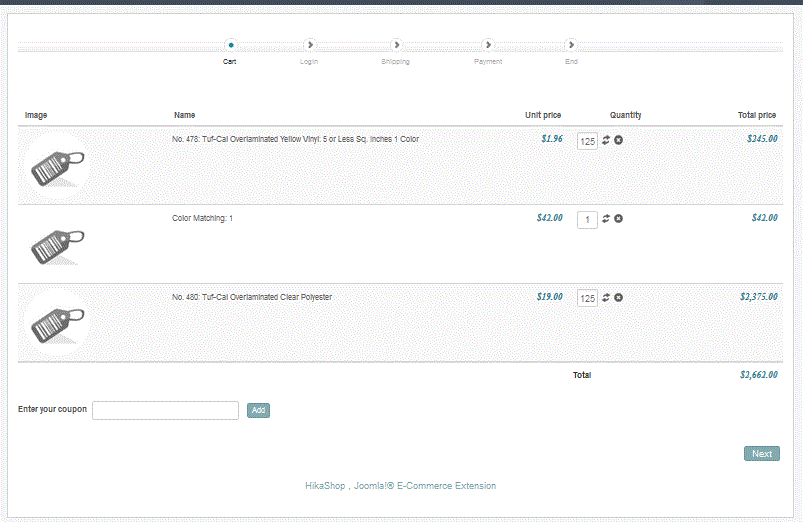The image size is (803, 522).
Task: Refresh quantity for Color Matching item
Action: click(606, 218)
